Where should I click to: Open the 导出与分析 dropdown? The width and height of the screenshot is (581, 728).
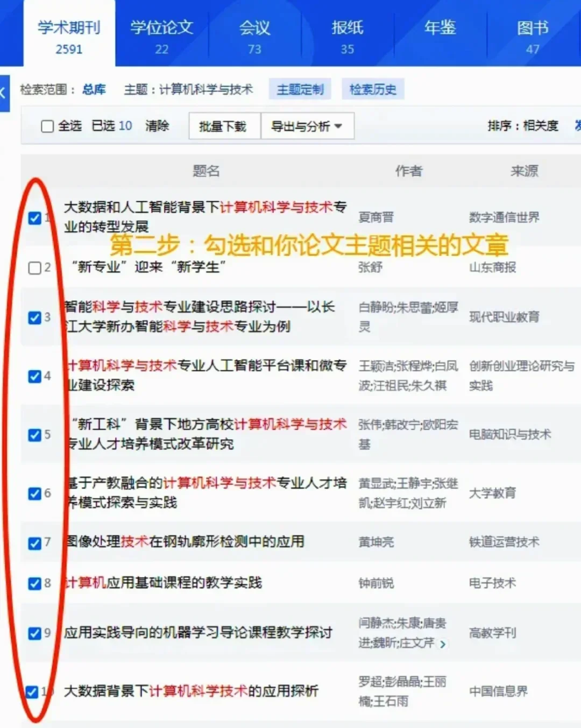307,126
